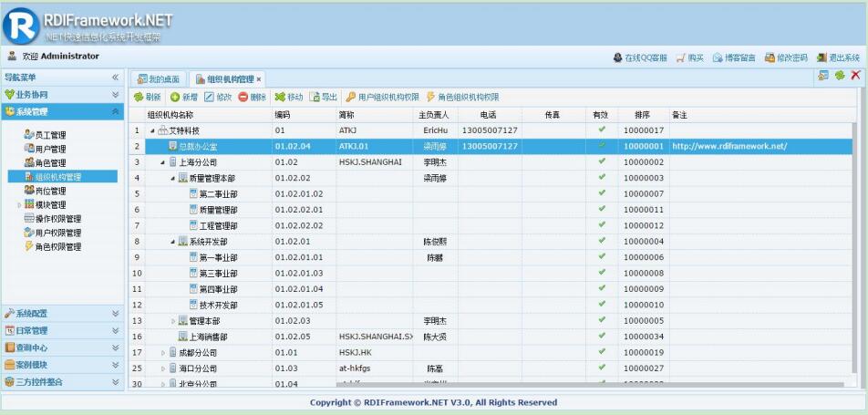This screenshot has width=868, height=415.
Task: Collapse the 导航菜单 side panel
Action: point(115,78)
